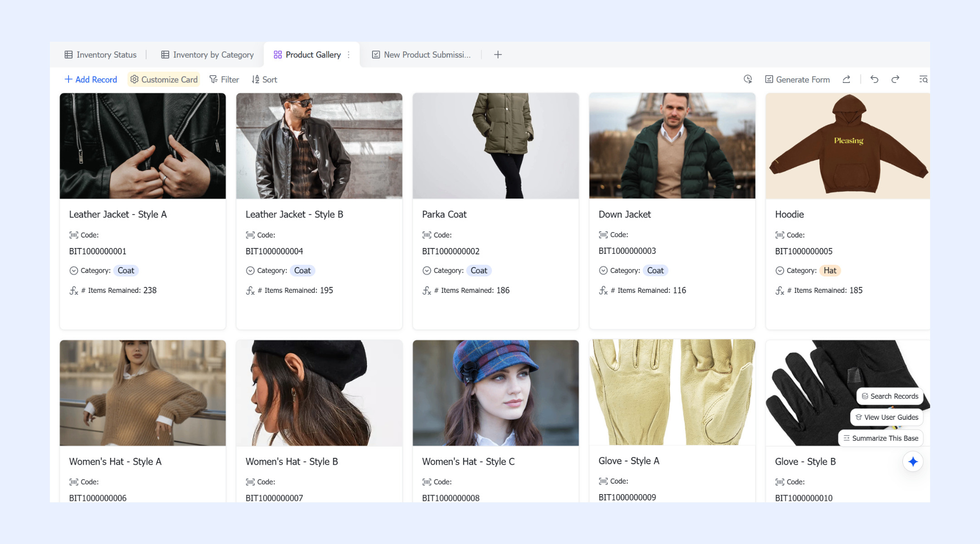The image size is (980, 544).
Task: Click formula icon on Down Jacket card
Action: tap(603, 290)
